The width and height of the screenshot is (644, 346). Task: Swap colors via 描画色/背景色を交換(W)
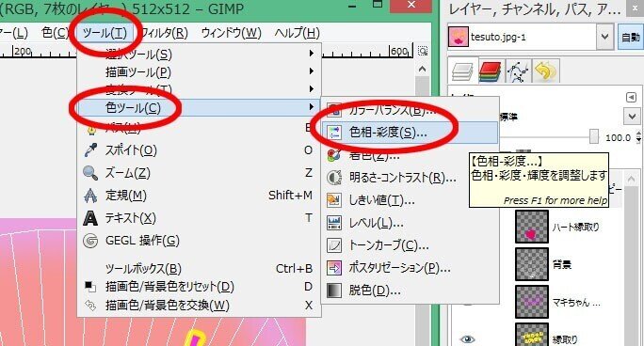click(199, 305)
